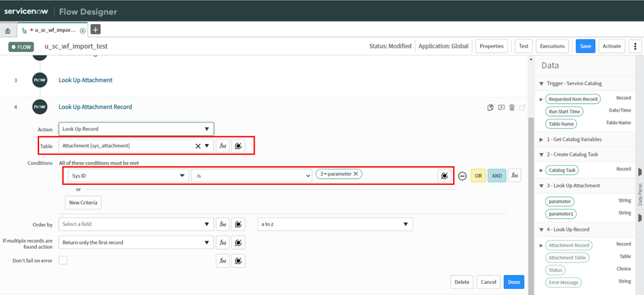The image size is (644, 295).
Task: Collapse the Data Panel side handle
Action: point(640,193)
